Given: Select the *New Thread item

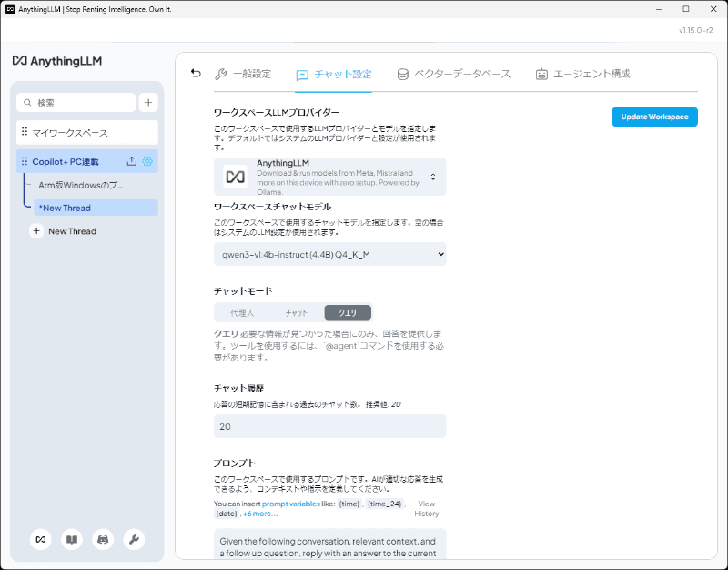Looking at the screenshot, I should point(96,208).
